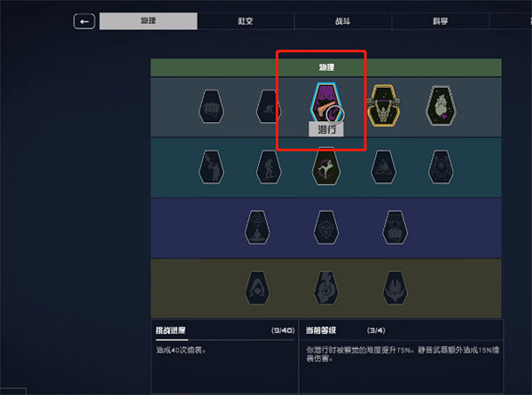Click the 挑战进度 challenge progress bar
This screenshot has width=532, height=395.
point(224,340)
